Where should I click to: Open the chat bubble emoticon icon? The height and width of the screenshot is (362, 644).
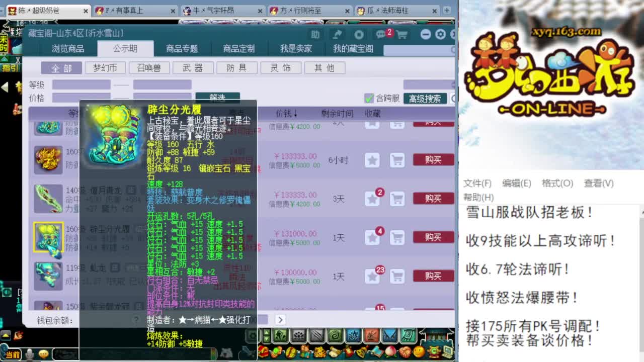44,354
